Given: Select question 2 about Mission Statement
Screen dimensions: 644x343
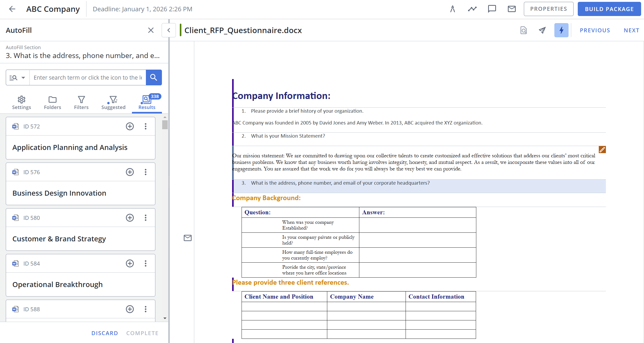Looking at the screenshot, I should tap(288, 136).
